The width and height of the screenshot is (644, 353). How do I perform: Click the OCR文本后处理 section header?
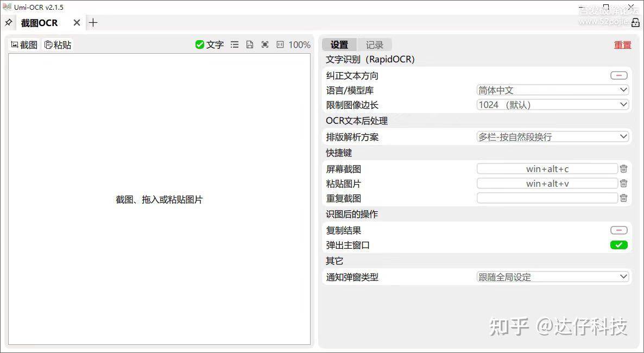[x=357, y=121]
